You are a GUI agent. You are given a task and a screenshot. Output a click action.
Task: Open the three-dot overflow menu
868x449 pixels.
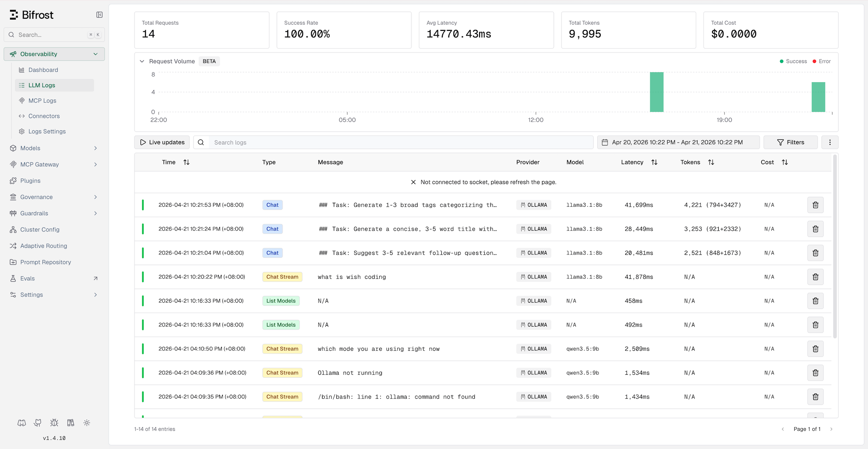tap(829, 142)
